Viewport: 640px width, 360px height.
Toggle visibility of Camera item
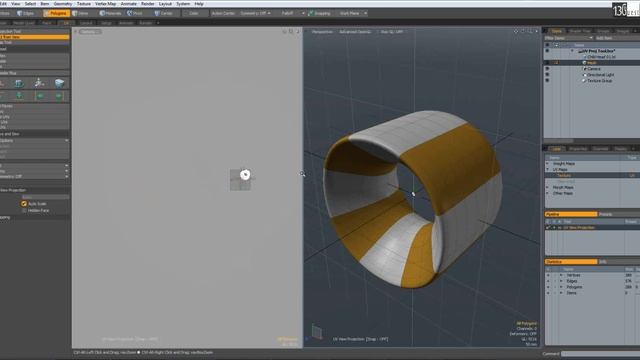pos(547,69)
